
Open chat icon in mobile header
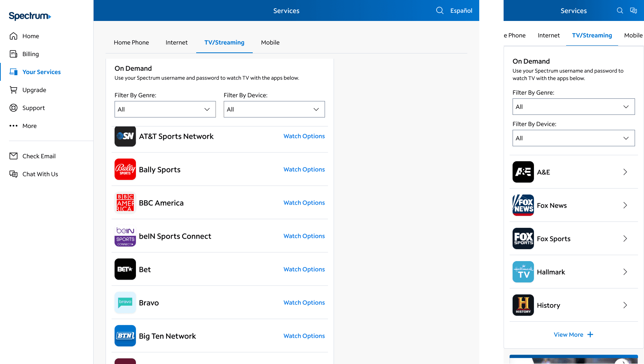634,10
